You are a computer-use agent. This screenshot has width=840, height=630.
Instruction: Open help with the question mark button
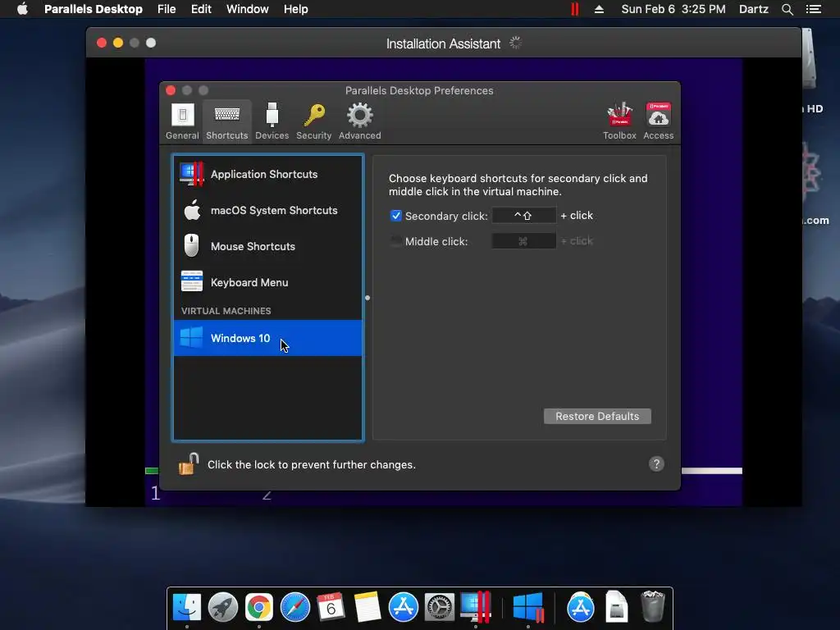pyautogui.click(x=656, y=464)
